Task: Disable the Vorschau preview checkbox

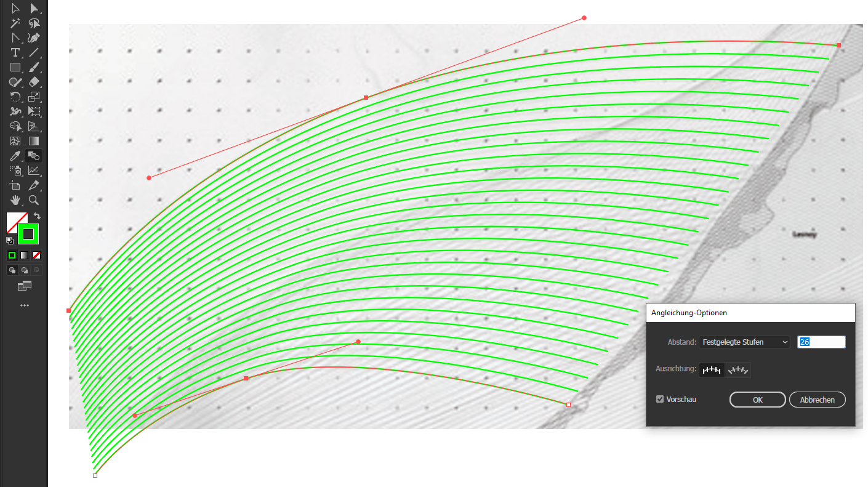Action: [x=659, y=399]
